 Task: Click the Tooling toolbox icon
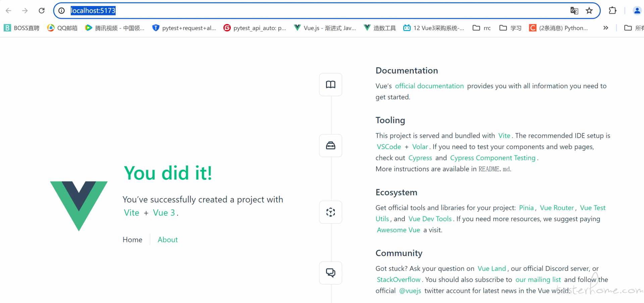coord(331,146)
